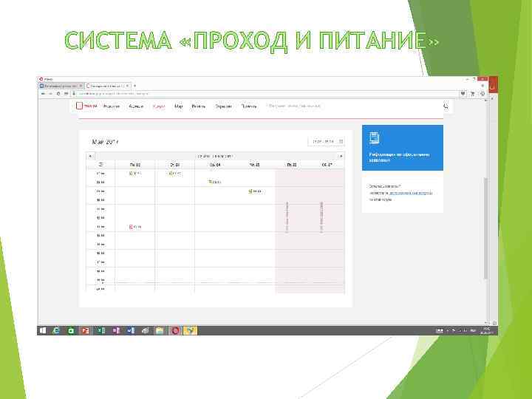This screenshot has height=399, width=532.
Task: Open the second navigation item in the site header
Action: (x=136, y=106)
